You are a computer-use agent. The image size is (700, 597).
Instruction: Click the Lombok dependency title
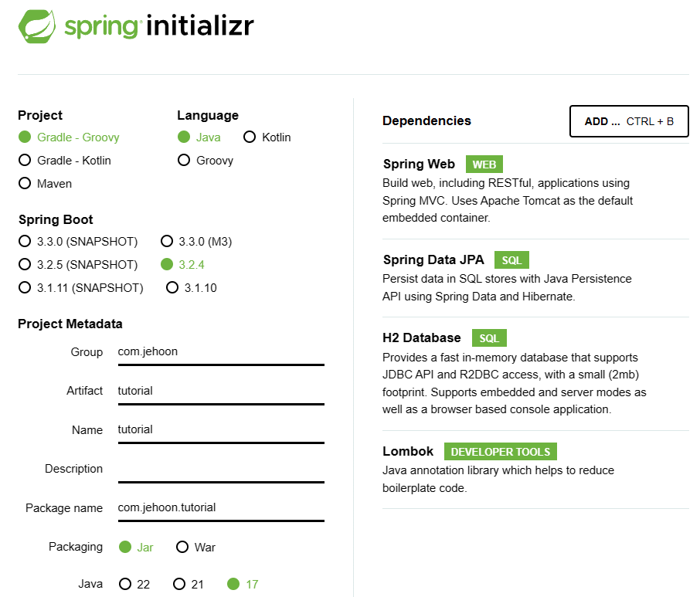click(x=408, y=451)
